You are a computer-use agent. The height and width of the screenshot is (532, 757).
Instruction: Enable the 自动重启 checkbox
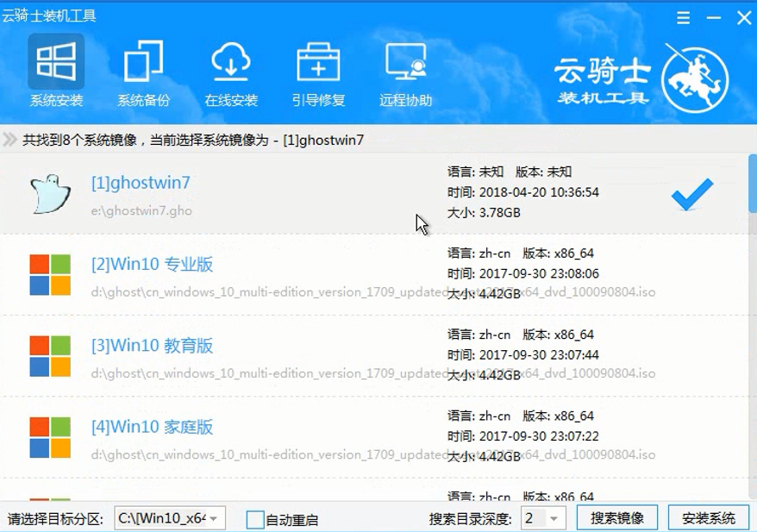click(x=254, y=518)
